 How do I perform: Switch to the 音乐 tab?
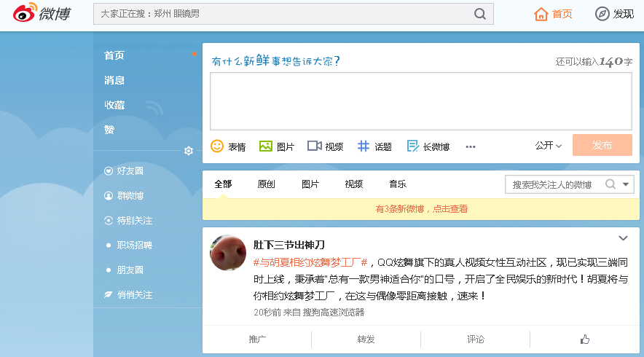click(398, 184)
